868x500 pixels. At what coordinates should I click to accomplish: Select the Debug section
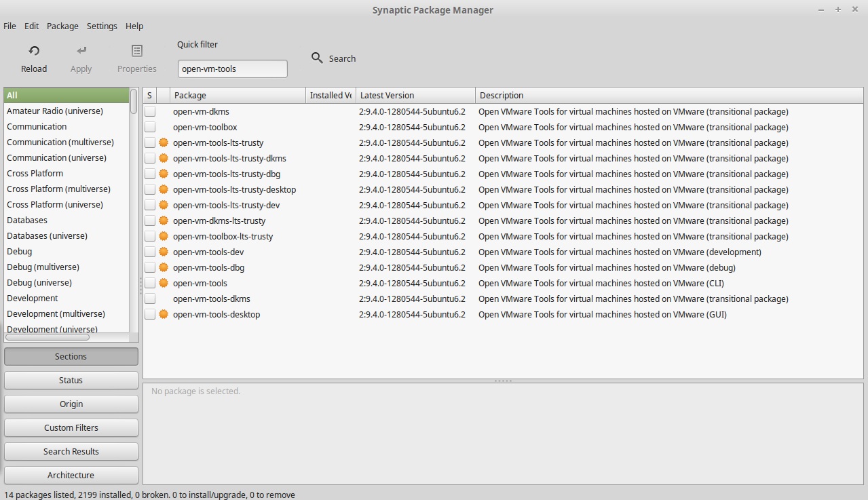[x=67, y=251]
